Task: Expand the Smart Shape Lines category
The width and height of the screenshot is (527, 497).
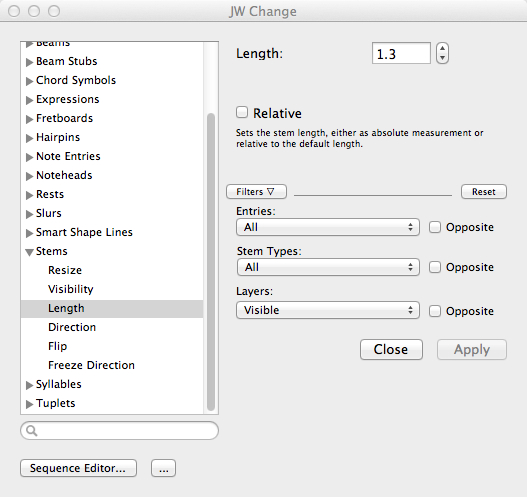Action: coord(30,233)
